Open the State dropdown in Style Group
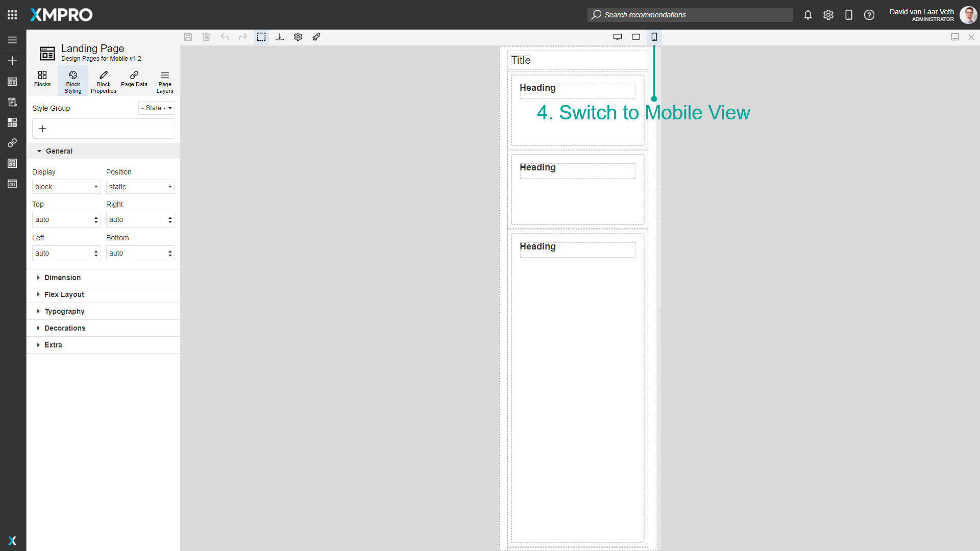The height and width of the screenshot is (551, 980). click(156, 108)
